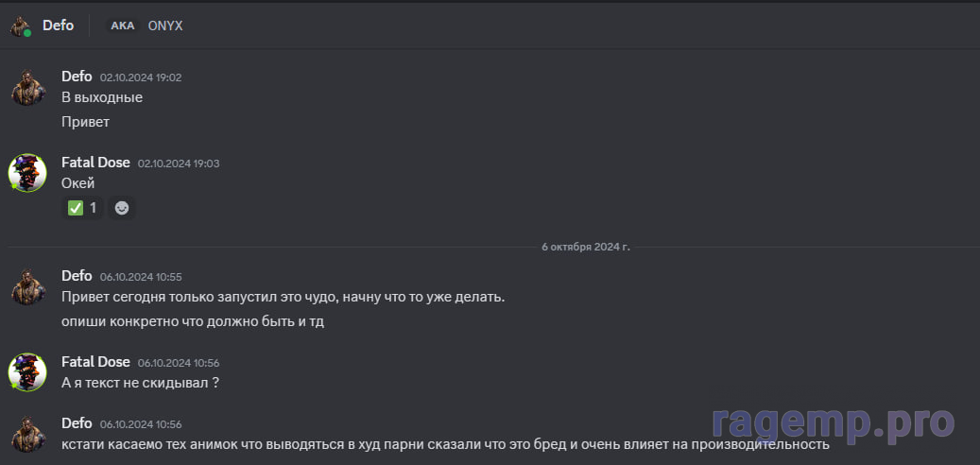The width and height of the screenshot is (980, 465).
Task: Open the Fatal Dose username at 06.10.2024 10:56
Action: [x=95, y=362]
